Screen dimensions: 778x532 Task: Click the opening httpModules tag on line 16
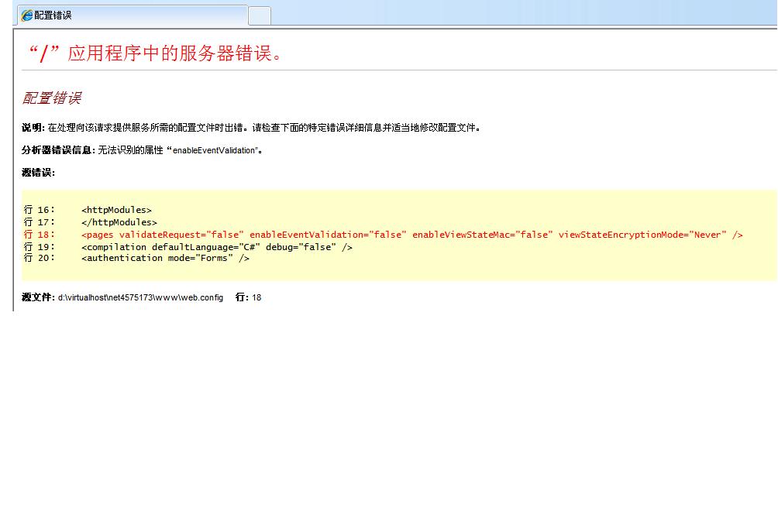click(116, 210)
